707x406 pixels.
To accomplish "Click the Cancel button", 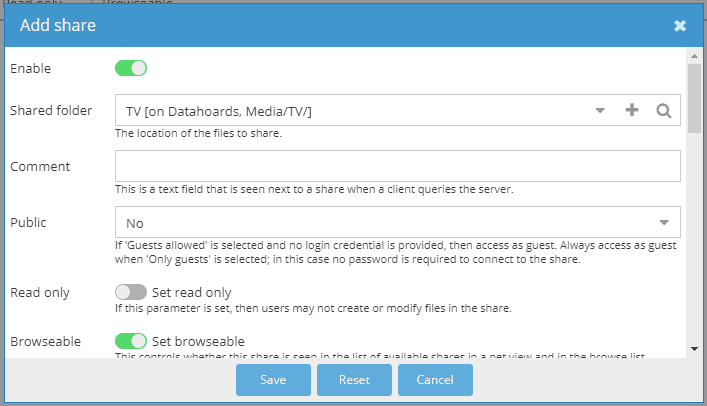I will point(435,380).
